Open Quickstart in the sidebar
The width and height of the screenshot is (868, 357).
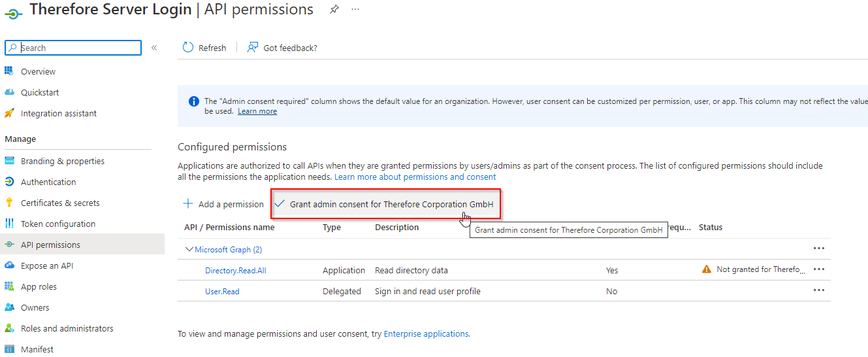40,92
